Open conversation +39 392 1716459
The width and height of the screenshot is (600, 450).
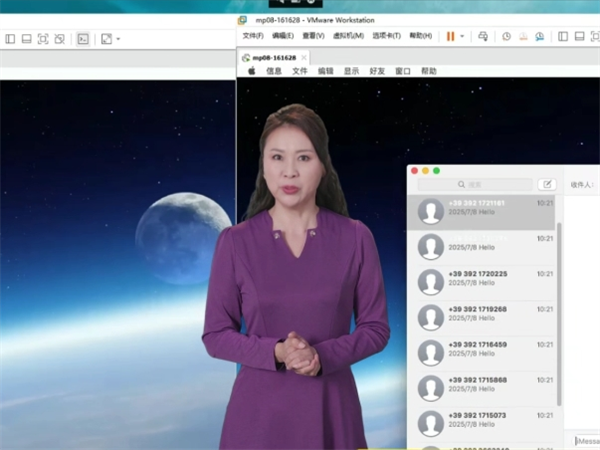click(x=482, y=352)
